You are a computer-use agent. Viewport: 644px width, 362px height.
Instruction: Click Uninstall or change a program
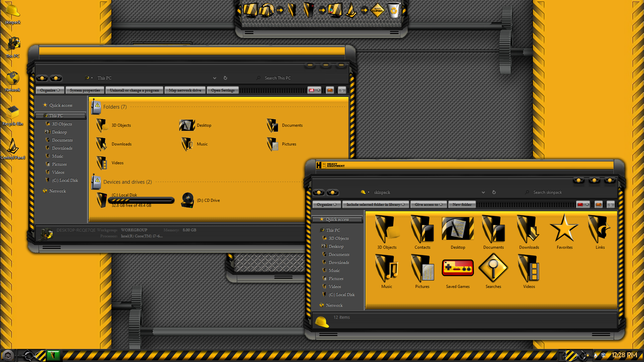134,90
